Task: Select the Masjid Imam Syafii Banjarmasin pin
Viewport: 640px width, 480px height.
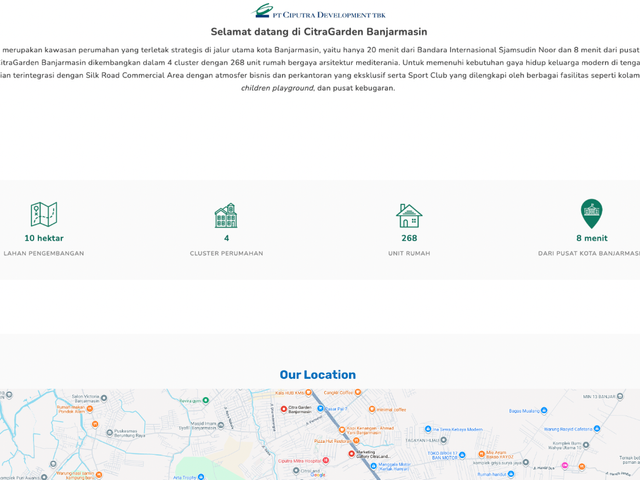Action: pyautogui.click(x=221, y=425)
